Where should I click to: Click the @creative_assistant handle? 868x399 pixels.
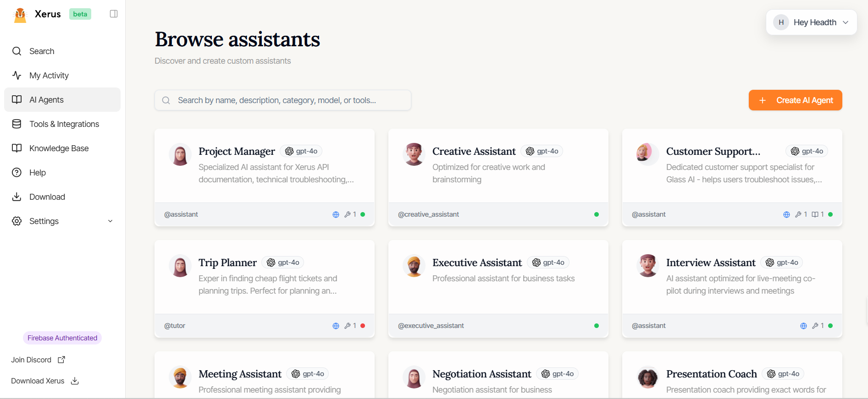click(428, 214)
